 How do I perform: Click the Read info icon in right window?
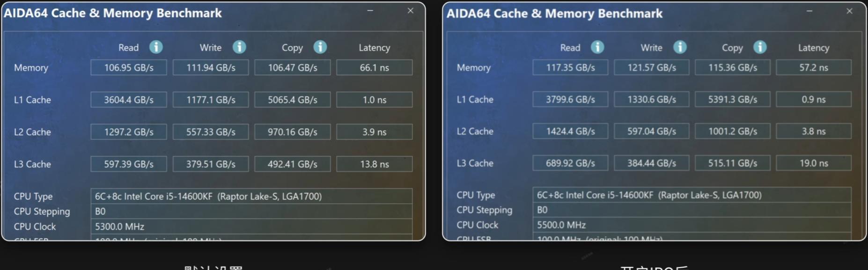[x=597, y=47]
